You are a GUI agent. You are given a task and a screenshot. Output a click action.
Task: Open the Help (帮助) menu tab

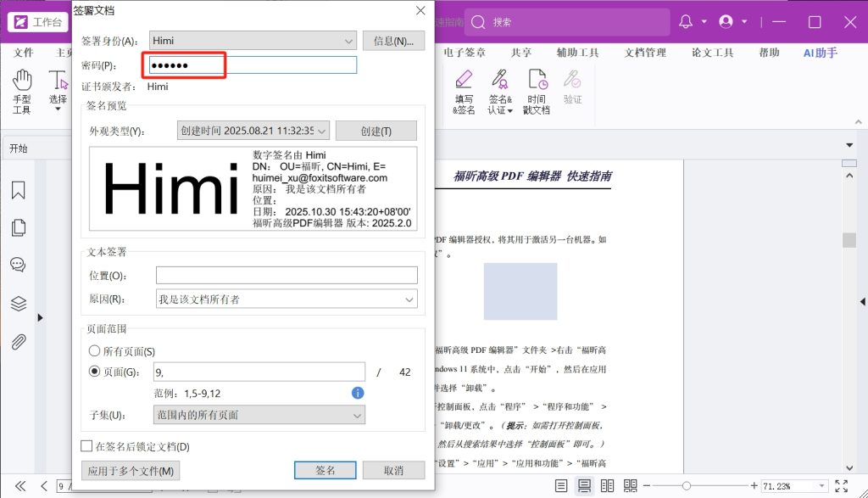769,53
